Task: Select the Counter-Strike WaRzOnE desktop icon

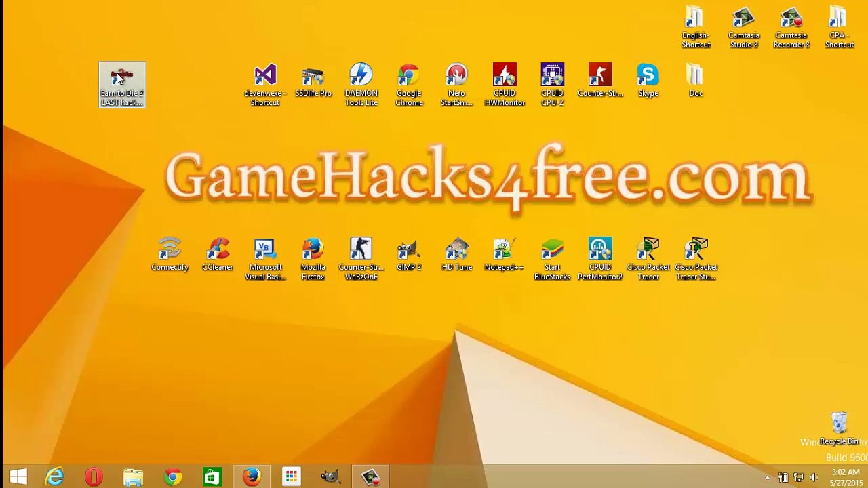Action: [x=361, y=259]
